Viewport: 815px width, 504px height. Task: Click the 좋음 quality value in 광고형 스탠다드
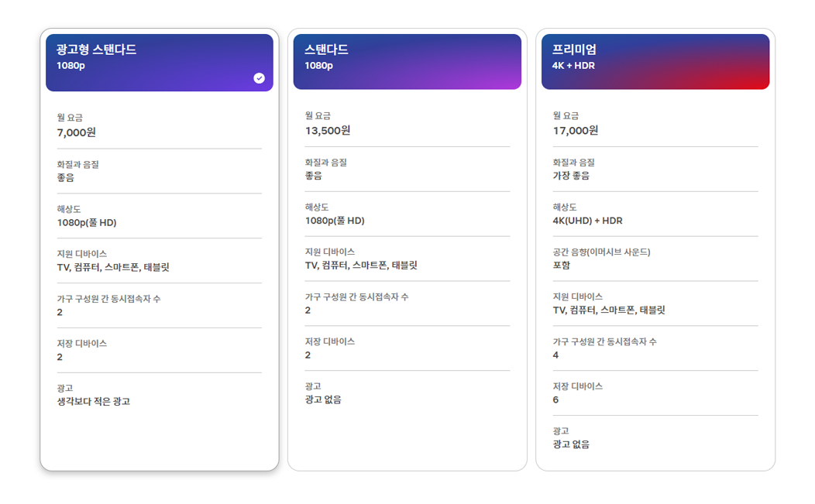[66, 178]
